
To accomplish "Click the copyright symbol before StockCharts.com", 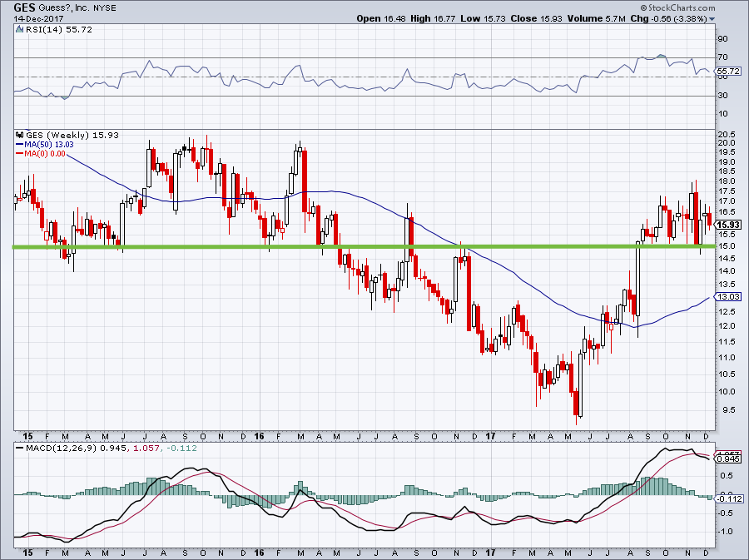I will click(643, 7).
